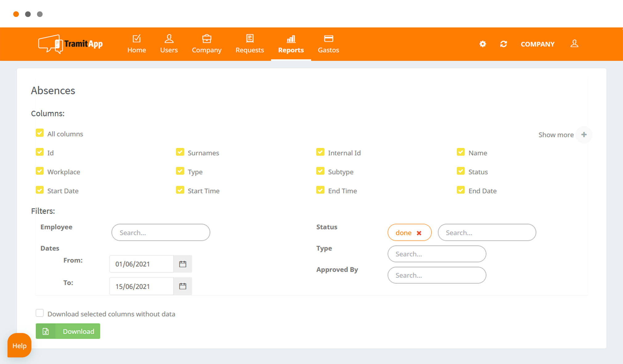Uncheck the All columns checkbox
This screenshot has height=364, width=623.
pos(40,133)
